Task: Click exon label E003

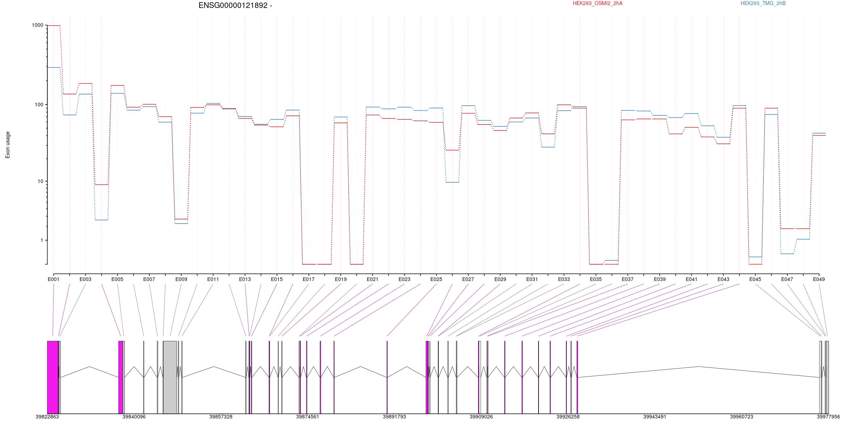Action: (85, 279)
